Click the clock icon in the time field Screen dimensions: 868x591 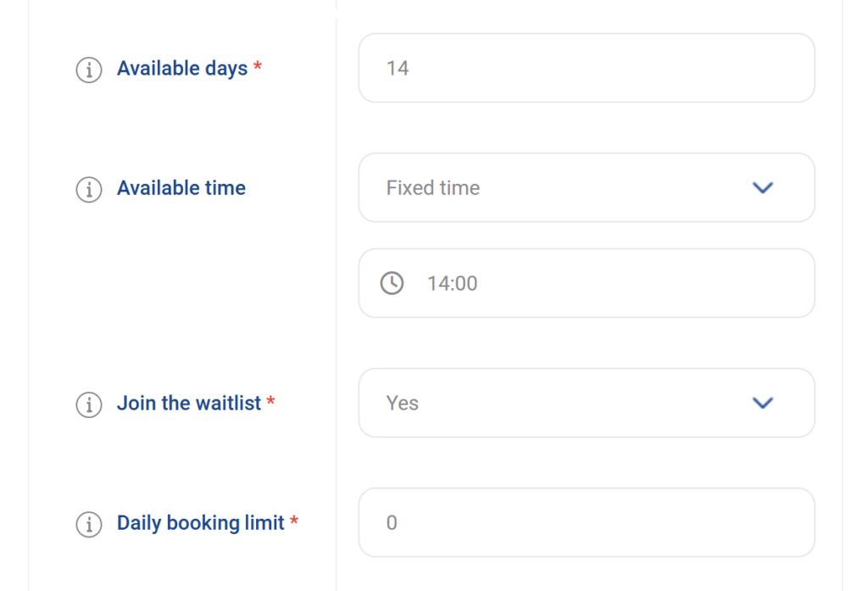coord(392,283)
